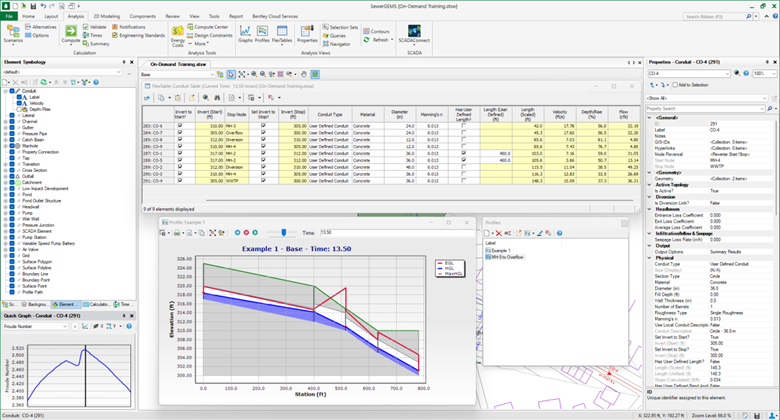780x420 pixels.
Task: Open the Bentley Cloud Services tab
Action: pos(275,16)
